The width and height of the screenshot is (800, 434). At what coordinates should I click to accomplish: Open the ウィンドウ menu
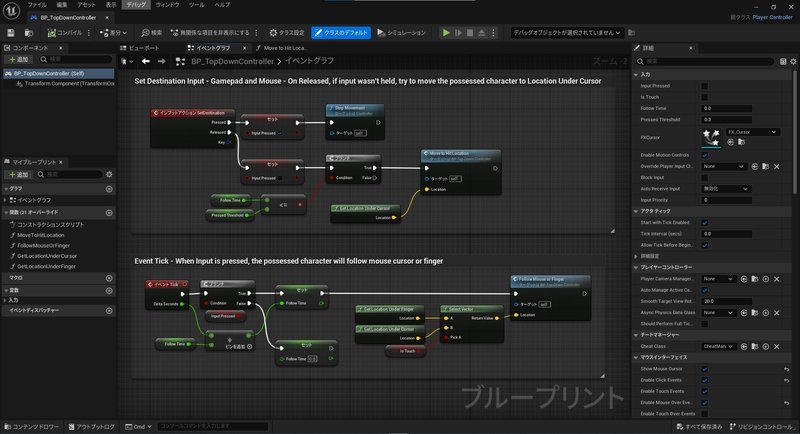pos(167,5)
